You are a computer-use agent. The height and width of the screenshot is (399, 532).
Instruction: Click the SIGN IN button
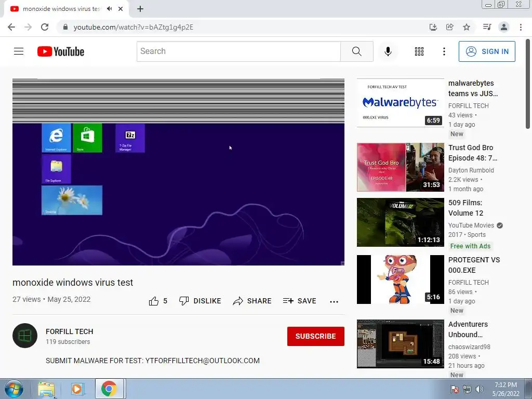487,51
